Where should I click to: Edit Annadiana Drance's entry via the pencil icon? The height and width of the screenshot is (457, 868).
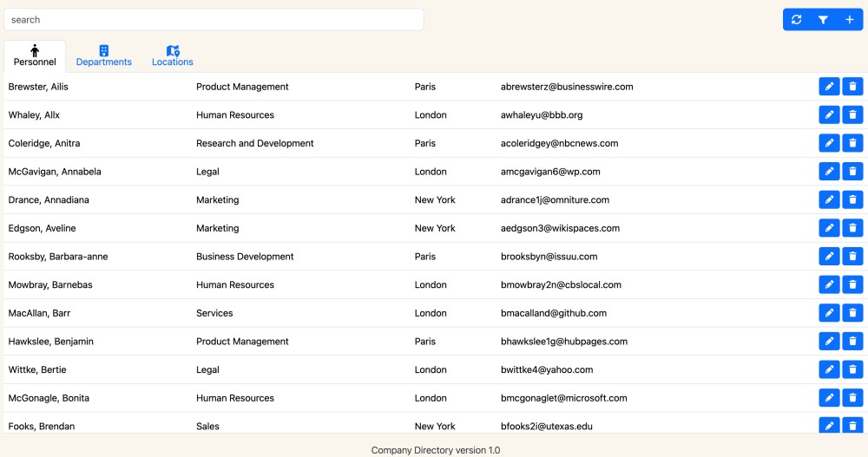[x=829, y=199]
